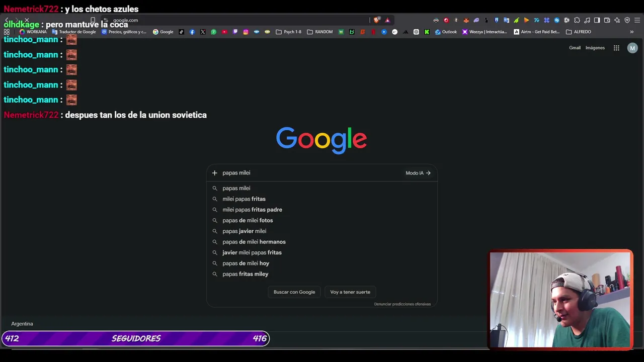Select suggestion 'milei papas fritas'
Screen dimensions: 644x362
click(322, 199)
